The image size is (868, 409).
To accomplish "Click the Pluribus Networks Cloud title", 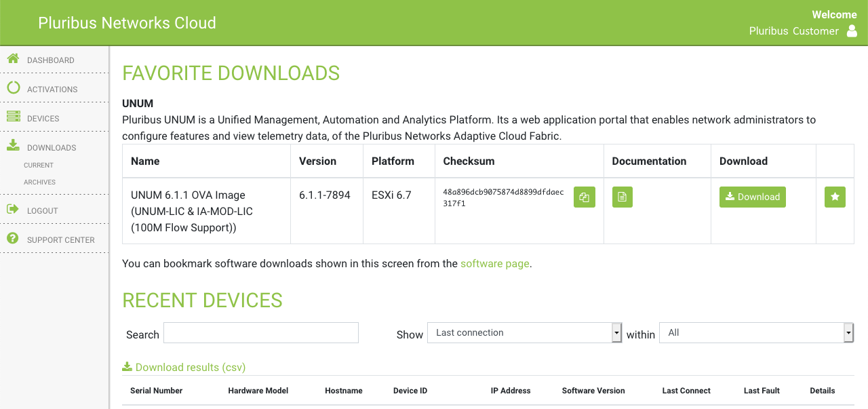I will (x=127, y=22).
